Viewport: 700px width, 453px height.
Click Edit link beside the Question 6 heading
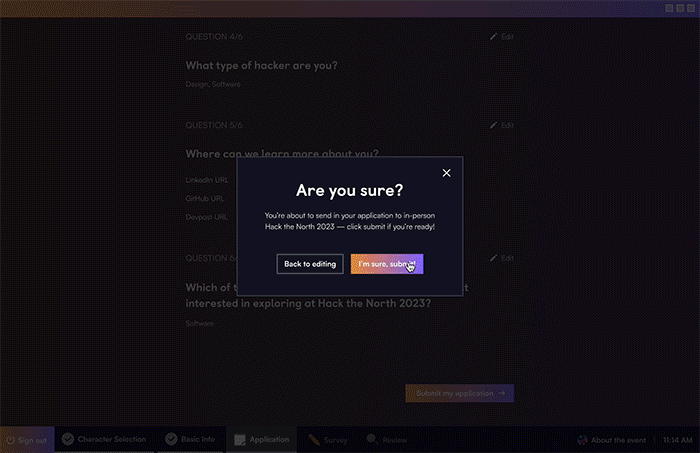[x=502, y=258]
